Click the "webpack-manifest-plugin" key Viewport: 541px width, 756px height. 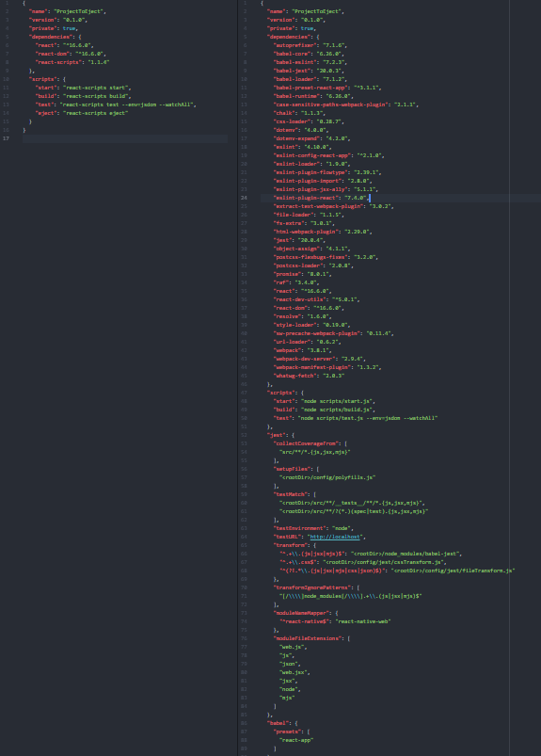[x=310, y=367]
